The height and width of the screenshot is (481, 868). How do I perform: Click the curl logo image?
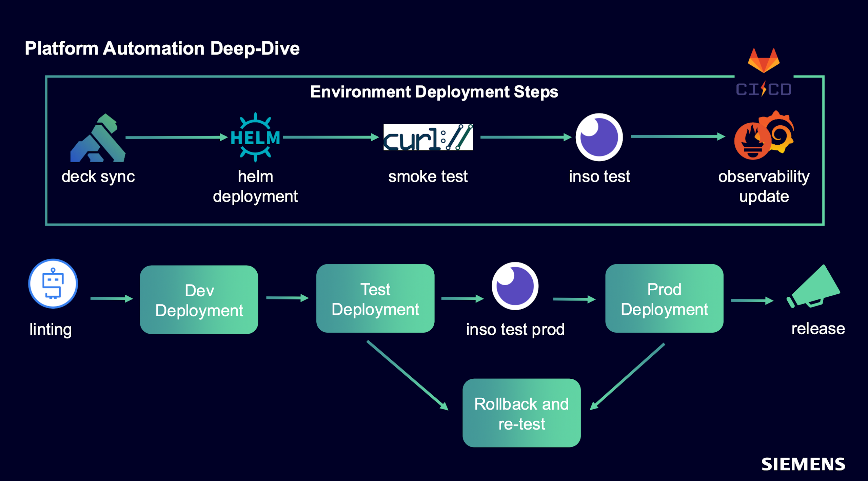click(x=428, y=137)
